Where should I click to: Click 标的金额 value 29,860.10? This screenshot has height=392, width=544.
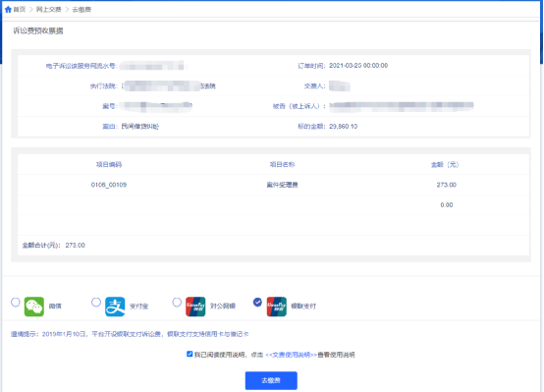click(343, 127)
